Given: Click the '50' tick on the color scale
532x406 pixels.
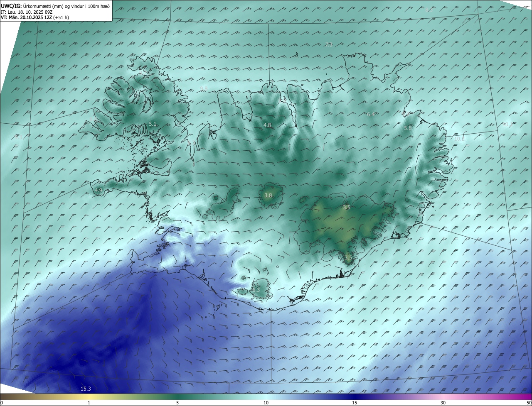Looking at the screenshot, I should click(x=529, y=403).
